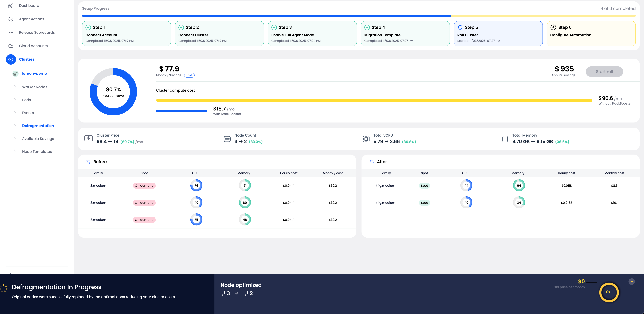
Task: Click the Release Scorecards icon
Action: (11, 33)
